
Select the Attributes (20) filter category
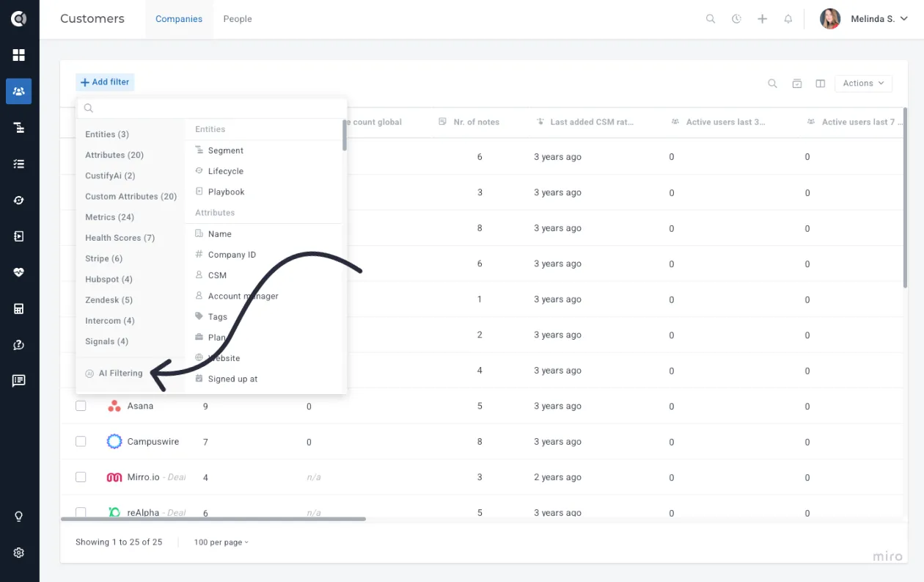(114, 155)
